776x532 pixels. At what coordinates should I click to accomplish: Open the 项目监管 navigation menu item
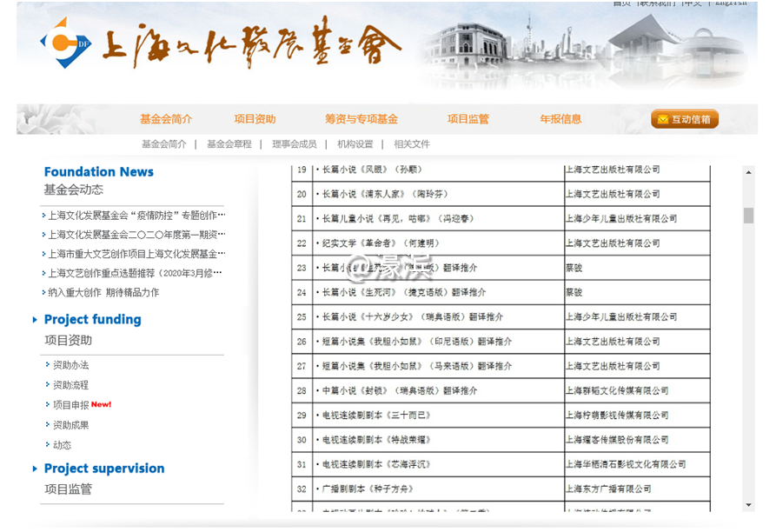468,119
